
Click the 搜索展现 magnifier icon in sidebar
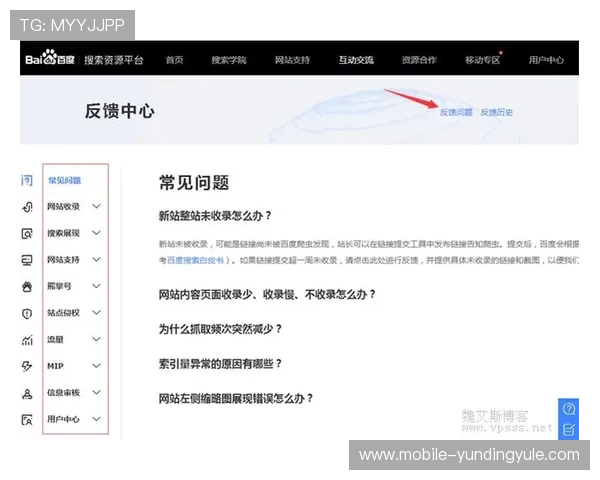pos(27,233)
